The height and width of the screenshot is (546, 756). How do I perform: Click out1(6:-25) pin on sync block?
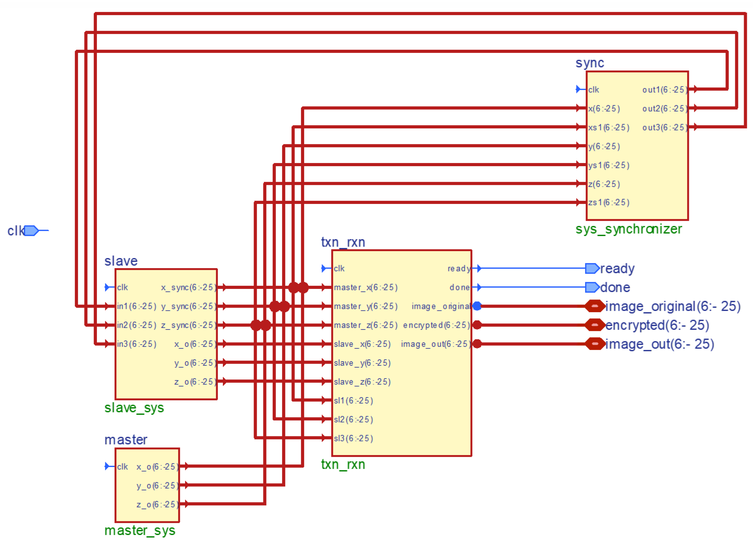pos(664,89)
